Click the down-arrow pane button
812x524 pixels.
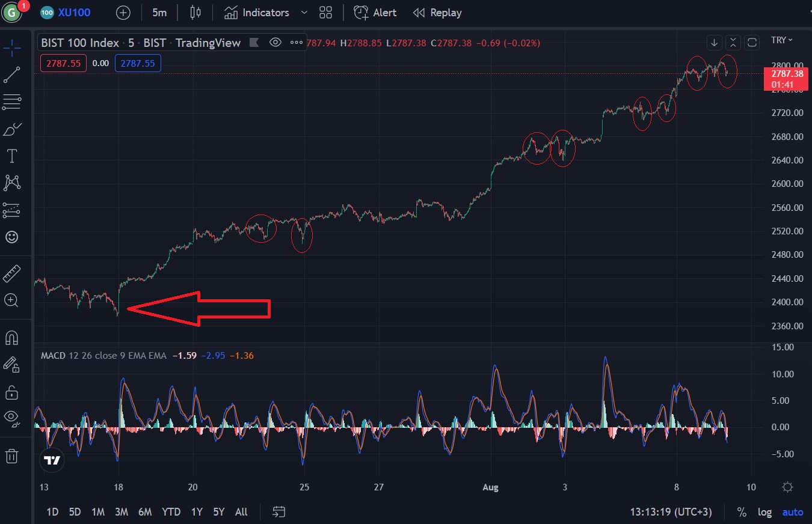pyautogui.click(x=714, y=43)
